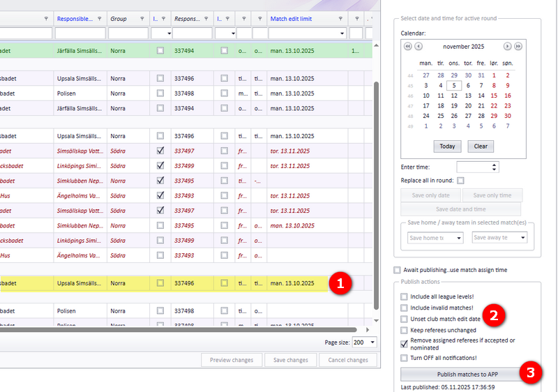Click red step marker number 2
The width and height of the screenshot is (558, 392).
pyautogui.click(x=494, y=315)
